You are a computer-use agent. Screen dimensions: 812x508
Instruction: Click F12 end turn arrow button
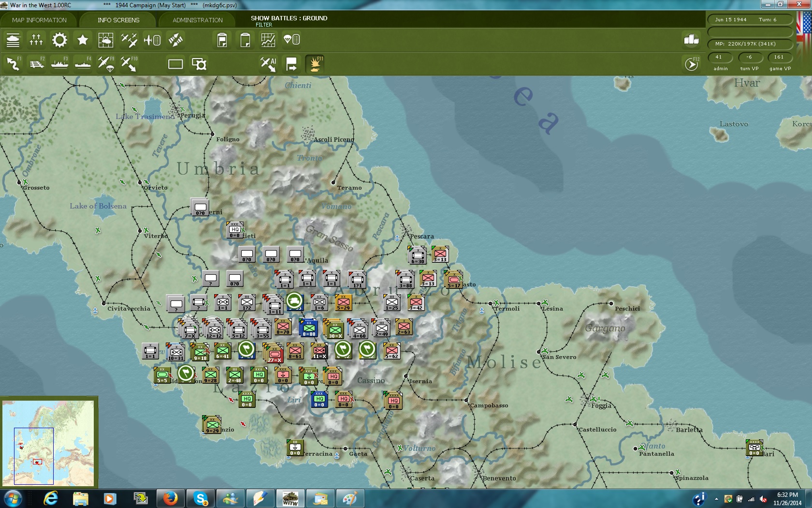click(692, 64)
